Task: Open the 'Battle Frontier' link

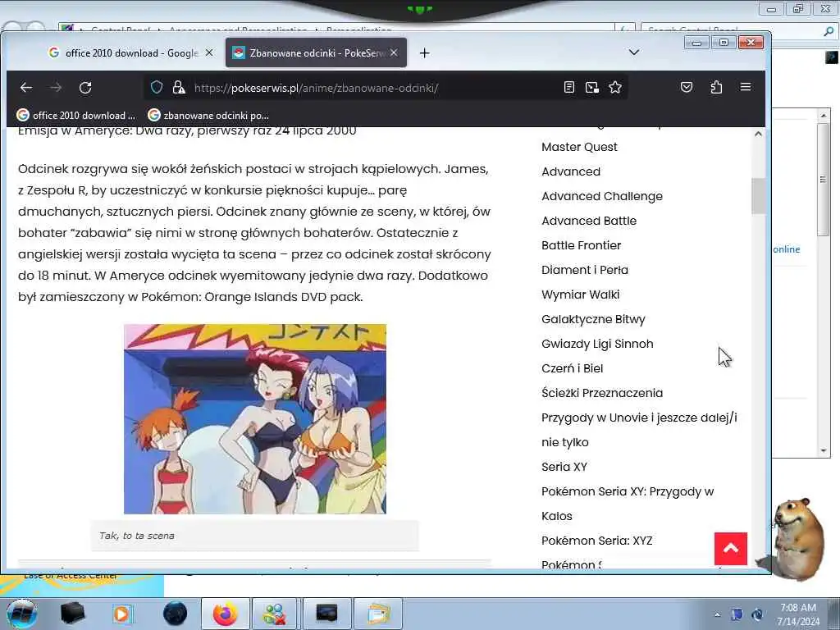Action: click(x=581, y=245)
